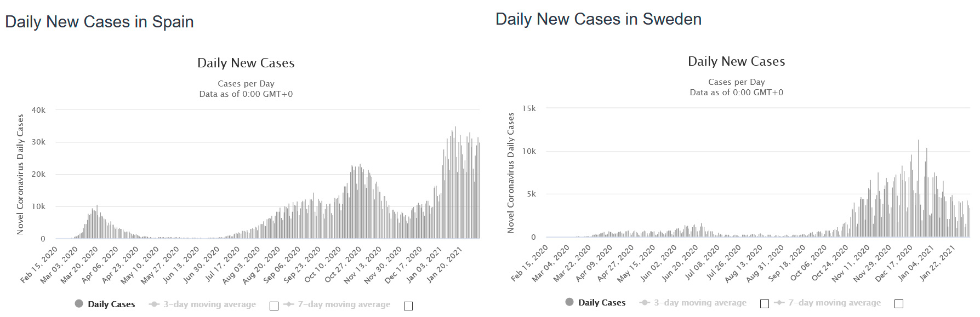Image resolution: width=980 pixels, height=317 pixels.
Task: Turn on Sweden's 7-day moving average checkbox
Action: click(x=899, y=304)
